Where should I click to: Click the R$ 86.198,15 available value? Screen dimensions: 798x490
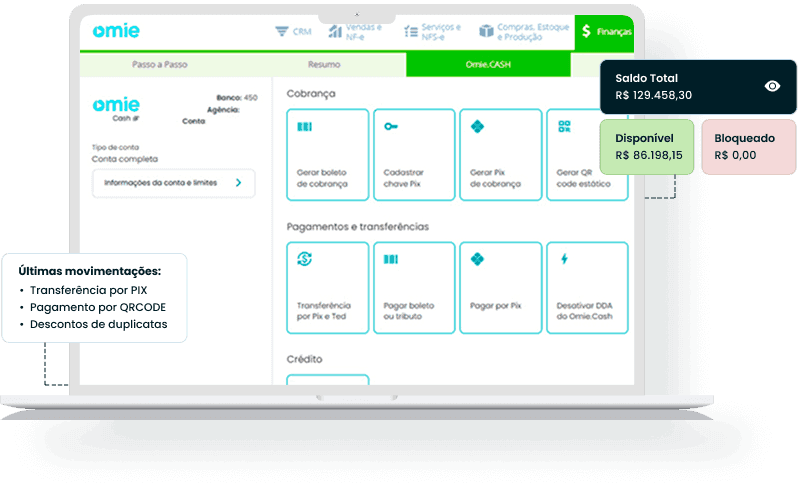coord(649,155)
